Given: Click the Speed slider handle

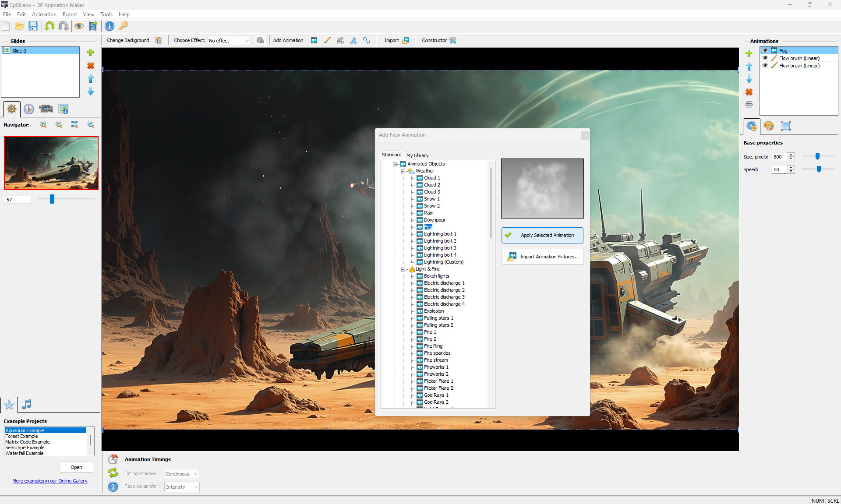Looking at the screenshot, I should pyautogui.click(x=819, y=169).
